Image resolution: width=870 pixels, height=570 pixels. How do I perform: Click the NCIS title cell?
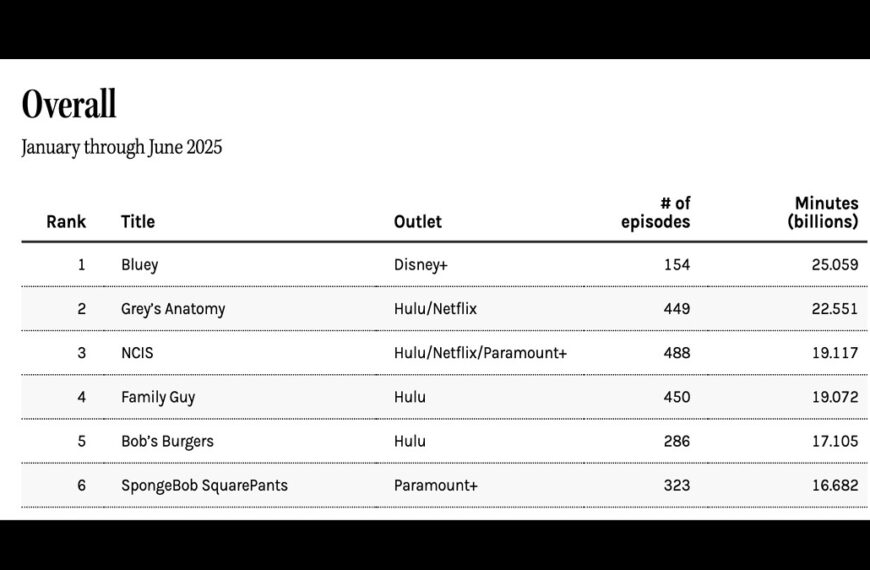tap(137, 353)
